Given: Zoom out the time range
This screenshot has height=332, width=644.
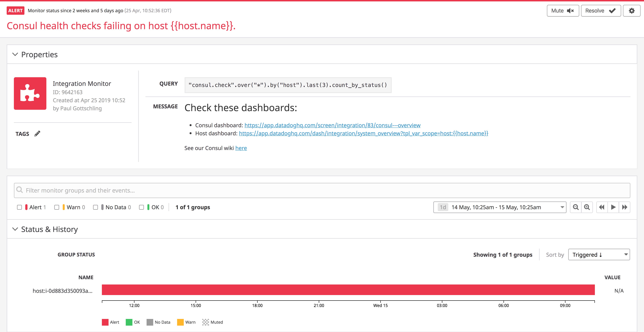Looking at the screenshot, I should point(575,207).
